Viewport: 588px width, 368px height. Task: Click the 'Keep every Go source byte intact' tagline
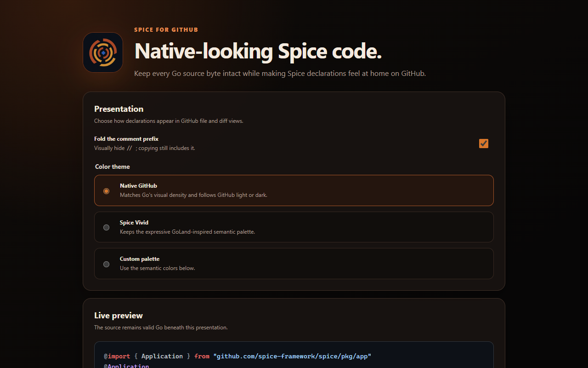pyautogui.click(x=280, y=74)
